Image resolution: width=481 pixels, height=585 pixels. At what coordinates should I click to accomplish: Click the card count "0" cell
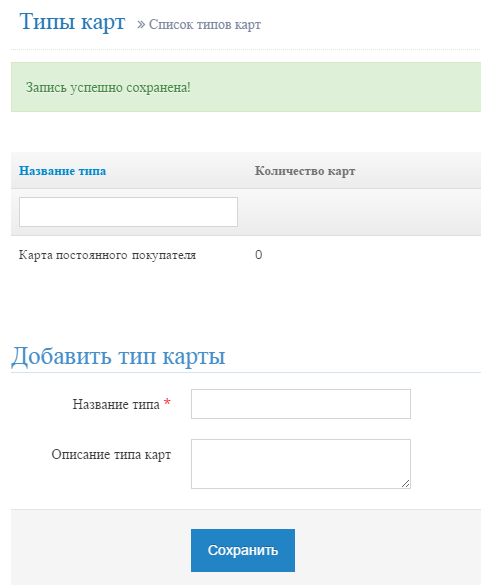pos(259,255)
